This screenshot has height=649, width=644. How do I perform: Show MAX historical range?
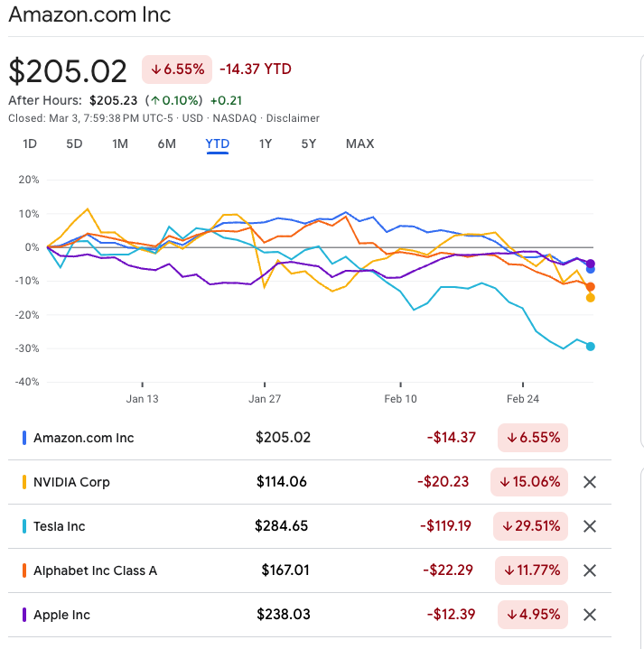(359, 144)
